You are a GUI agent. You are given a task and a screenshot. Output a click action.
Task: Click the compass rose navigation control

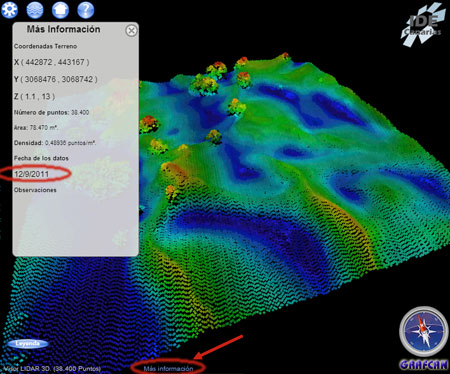pos(423,332)
